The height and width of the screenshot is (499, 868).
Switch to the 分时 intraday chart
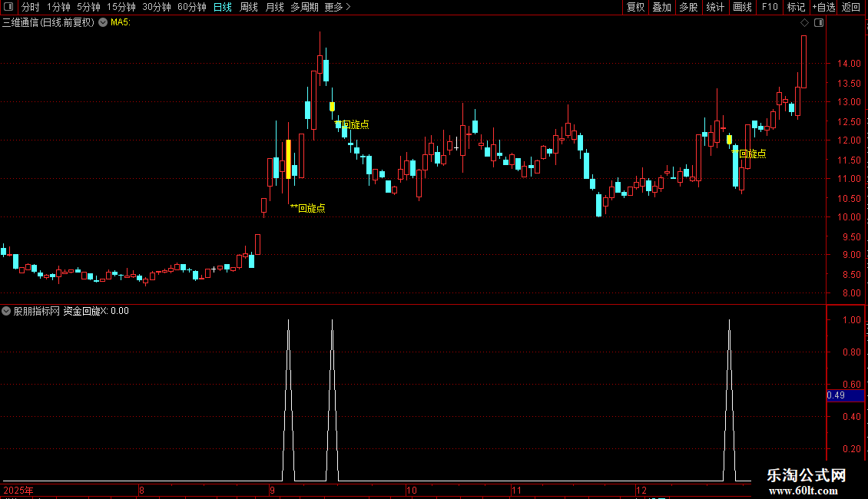pos(31,7)
